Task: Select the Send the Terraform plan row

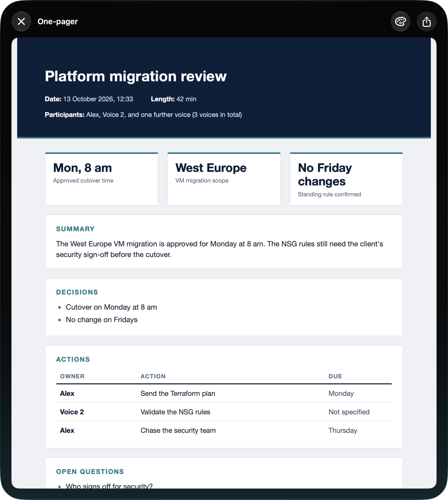Action: click(x=224, y=393)
